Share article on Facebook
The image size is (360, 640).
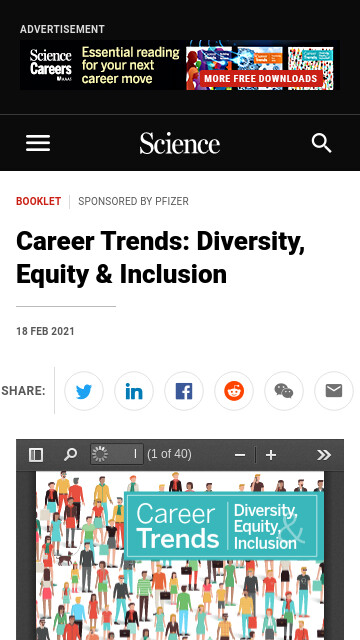click(x=184, y=391)
